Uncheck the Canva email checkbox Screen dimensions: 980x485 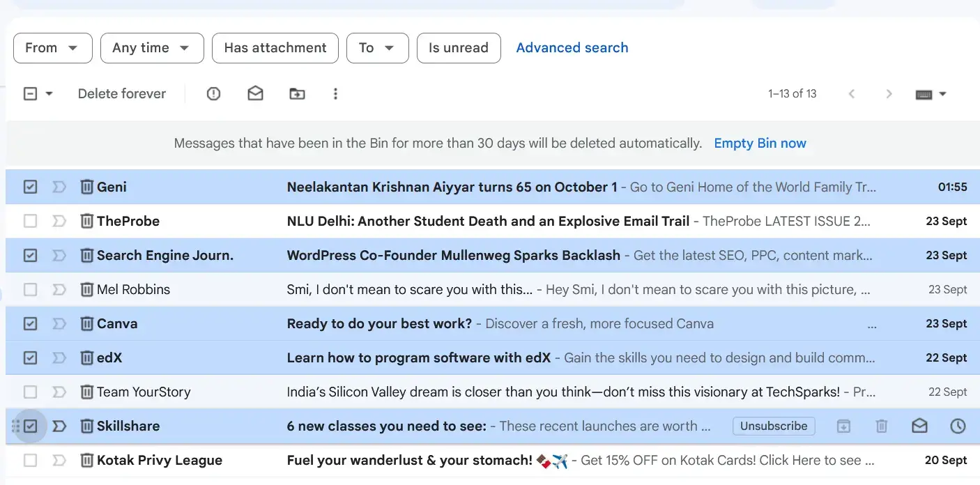(x=30, y=323)
